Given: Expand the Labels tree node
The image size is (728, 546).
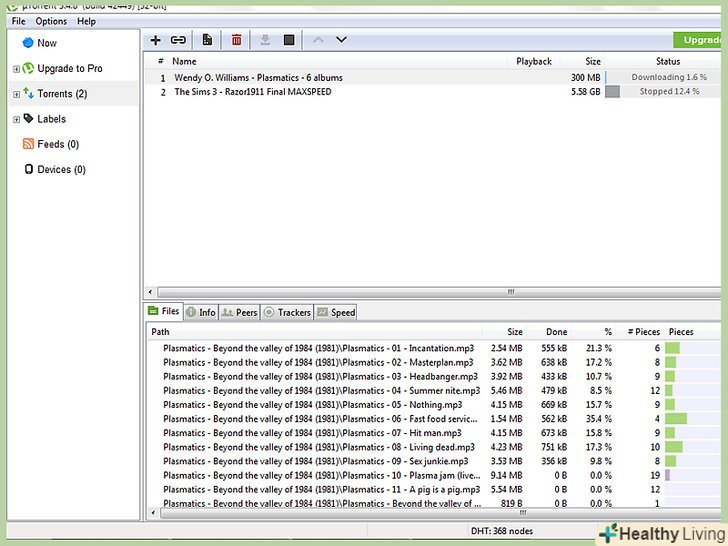Looking at the screenshot, I should coord(16,119).
